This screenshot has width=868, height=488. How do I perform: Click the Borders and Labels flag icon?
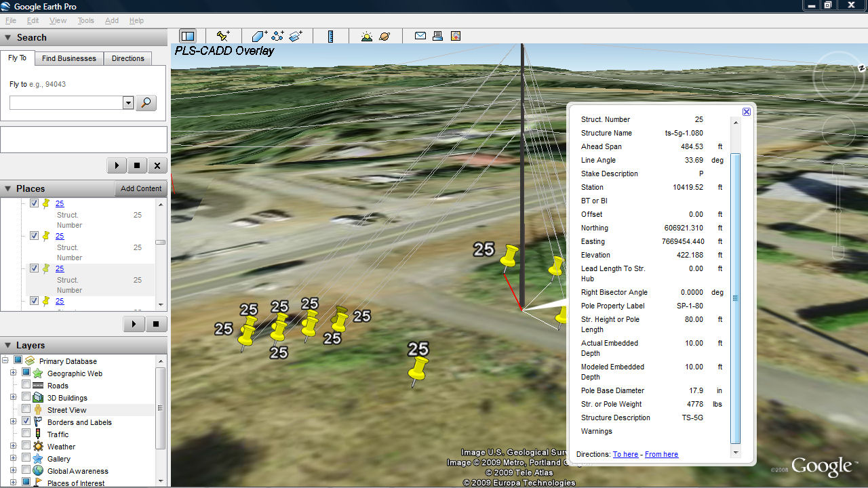[38, 422]
